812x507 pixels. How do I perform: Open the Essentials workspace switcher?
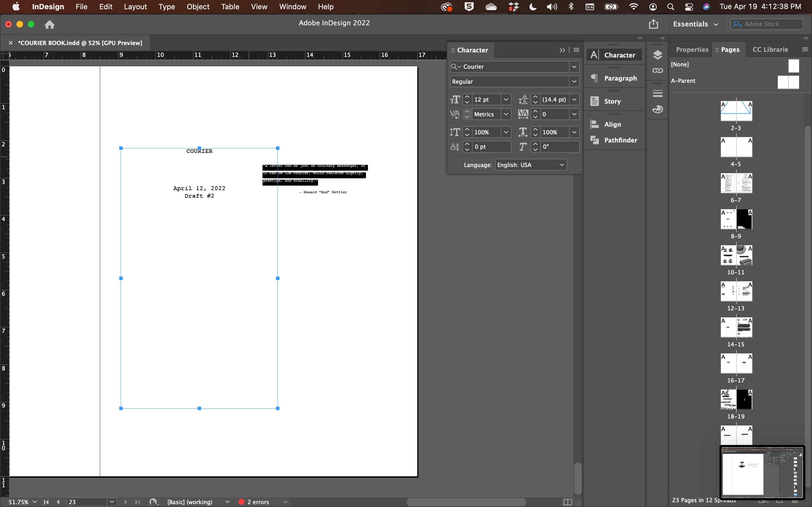click(695, 24)
